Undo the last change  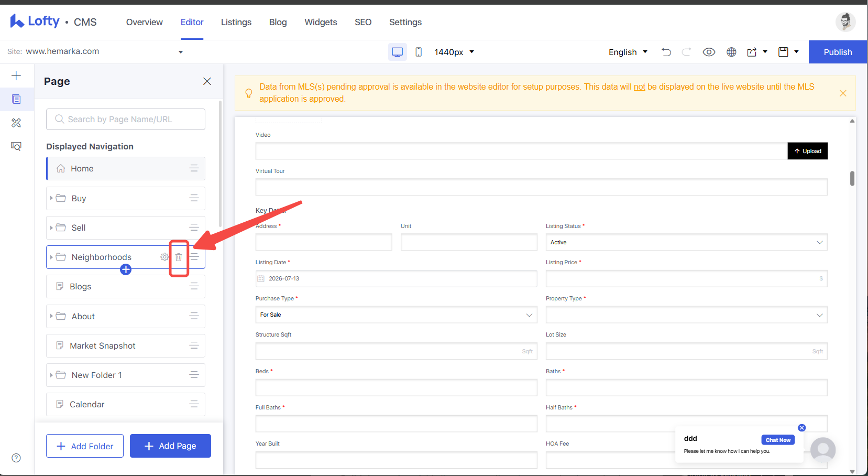(666, 52)
